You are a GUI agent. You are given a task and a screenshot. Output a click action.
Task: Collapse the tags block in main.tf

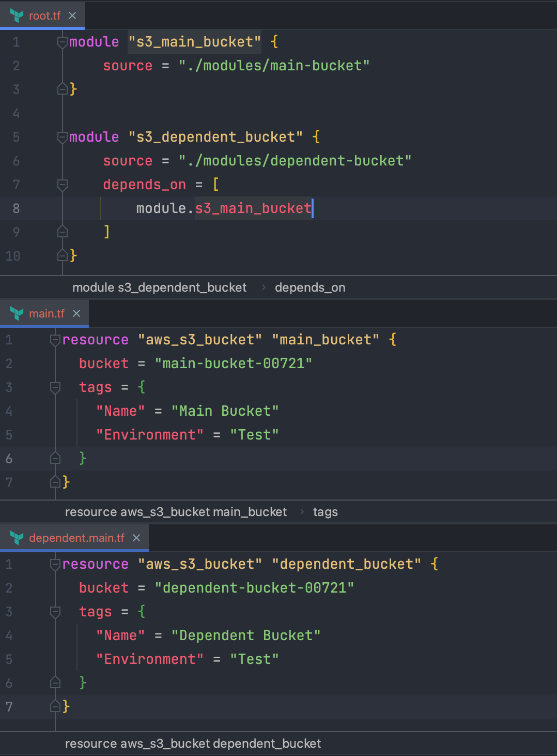pyautogui.click(x=55, y=387)
